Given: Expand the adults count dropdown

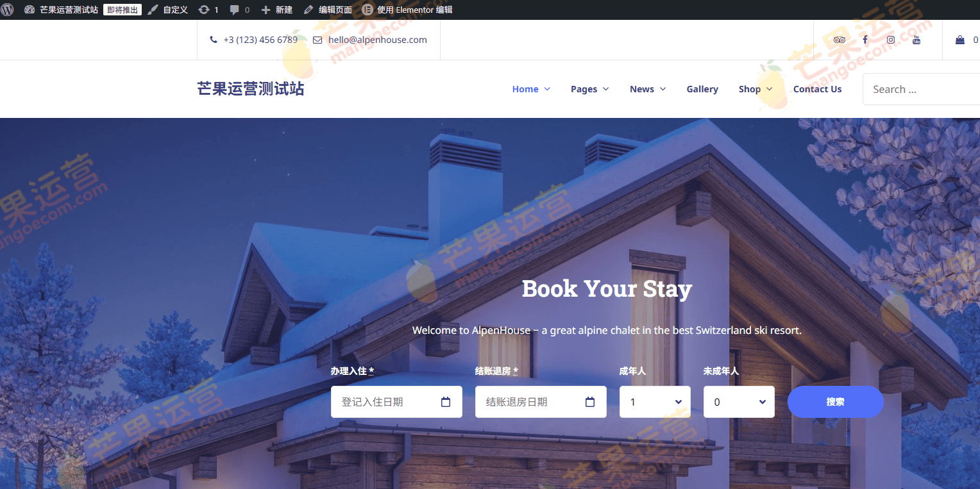Looking at the screenshot, I should coord(655,402).
